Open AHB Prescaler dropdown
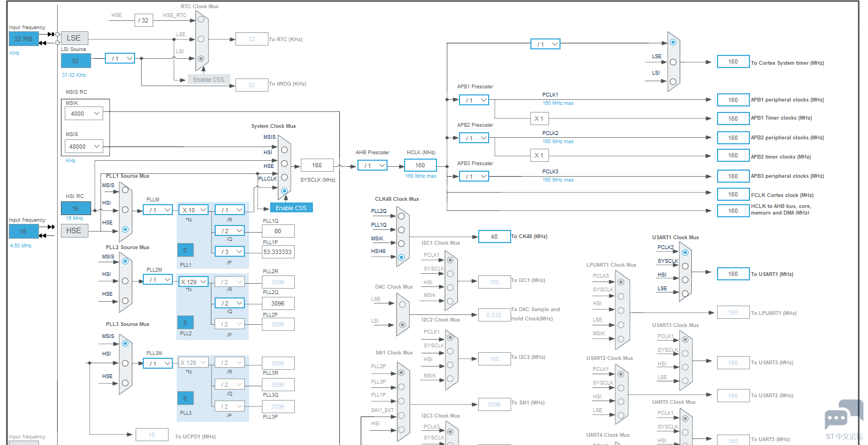868x445 pixels. (x=372, y=165)
